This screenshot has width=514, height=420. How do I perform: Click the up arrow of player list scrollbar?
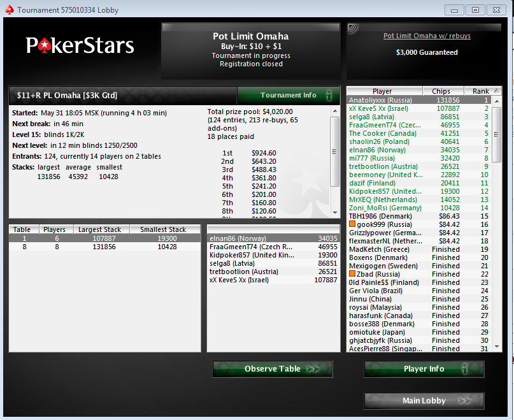coord(497,101)
